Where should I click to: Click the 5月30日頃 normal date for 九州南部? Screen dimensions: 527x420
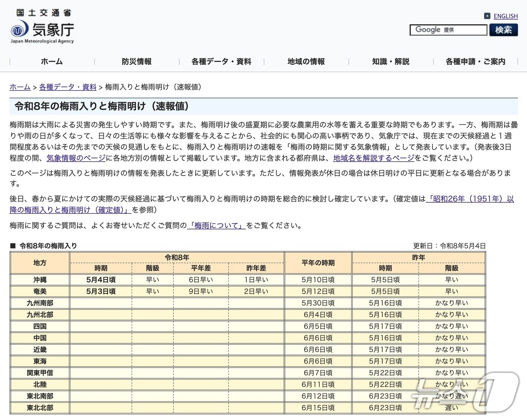(x=318, y=303)
